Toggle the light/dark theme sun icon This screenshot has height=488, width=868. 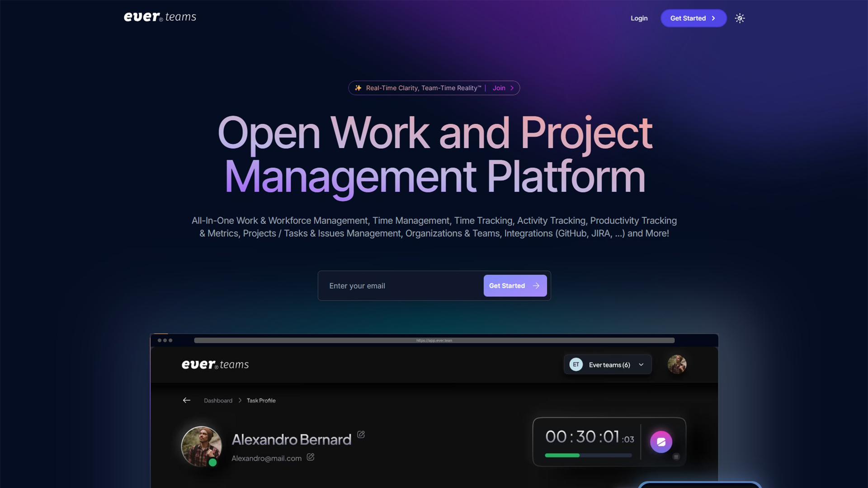click(740, 18)
